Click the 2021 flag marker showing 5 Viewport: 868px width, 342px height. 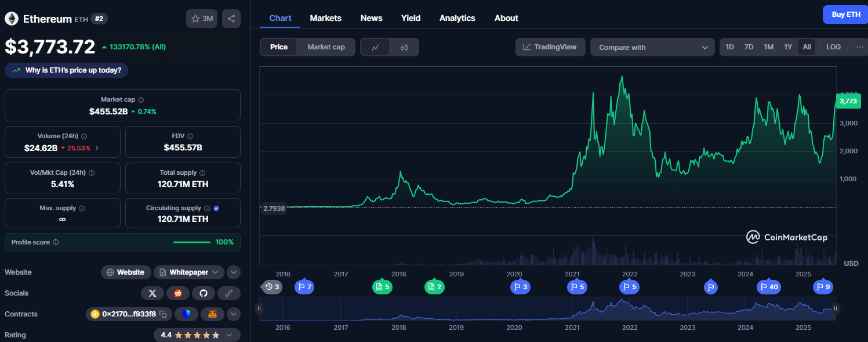click(x=576, y=287)
